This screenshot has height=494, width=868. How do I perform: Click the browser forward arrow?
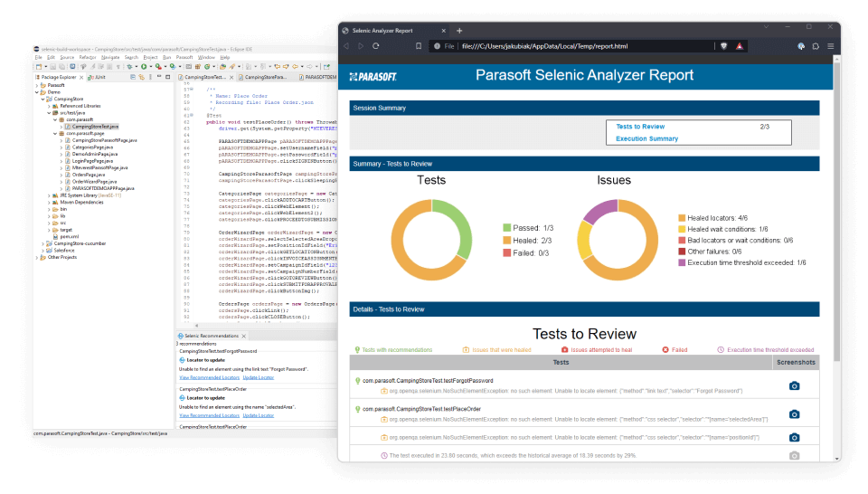[x=361, y=46]
